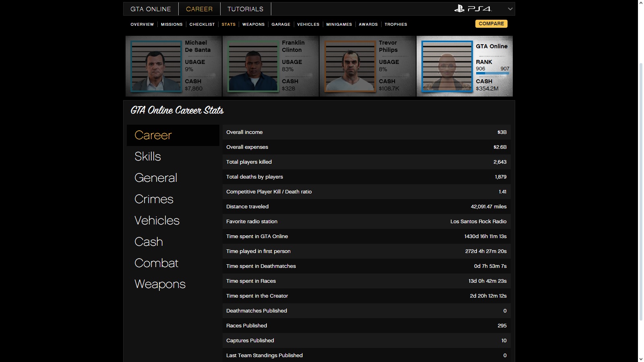Select Franklin Clinton's mugshot portrait
The width and height of the screenshot is (644, 362).
pyautogui.click(x=253, y=66)
